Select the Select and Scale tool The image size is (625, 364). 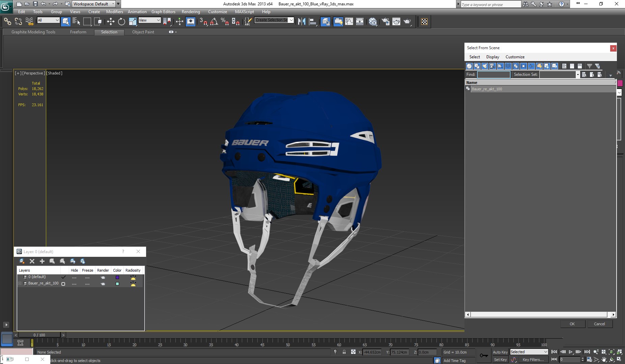[x=133, y=22]
